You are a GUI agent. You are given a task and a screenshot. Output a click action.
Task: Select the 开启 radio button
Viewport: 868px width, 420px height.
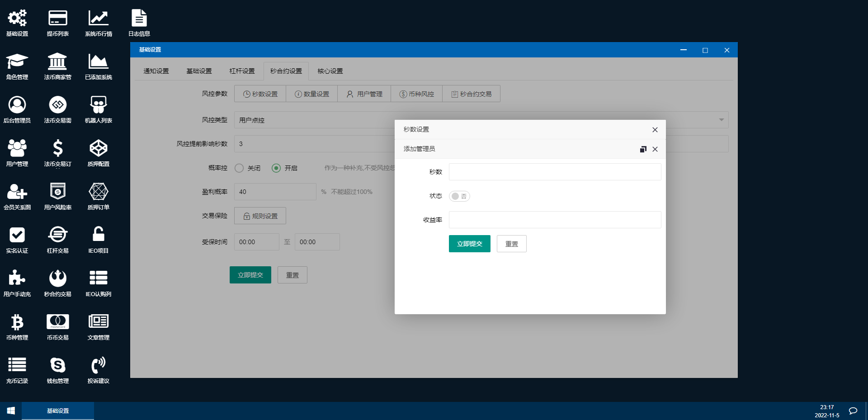(276, 168)
